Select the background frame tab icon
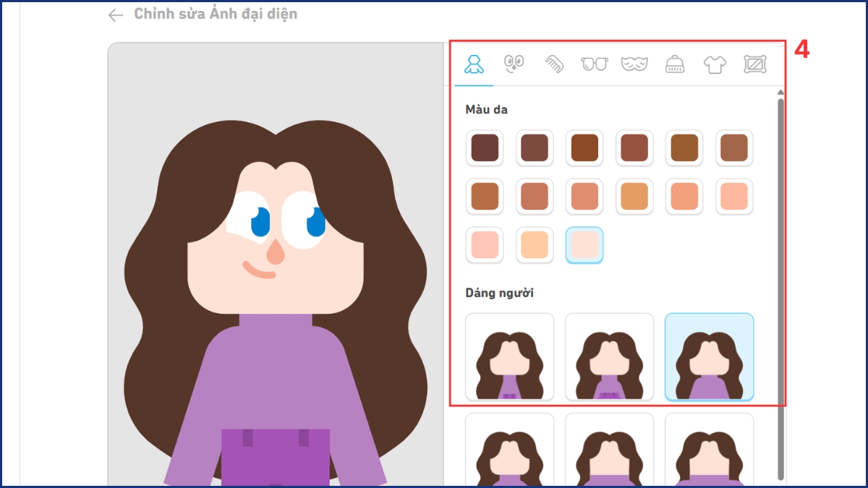The height and width of the screenshot is (488, 868). click(x=755, y=64)
